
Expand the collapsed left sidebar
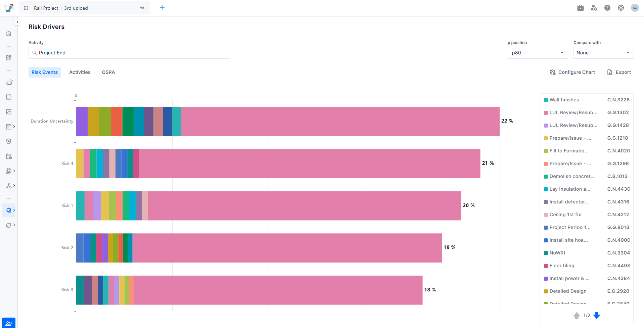click(x=17, y=22)
